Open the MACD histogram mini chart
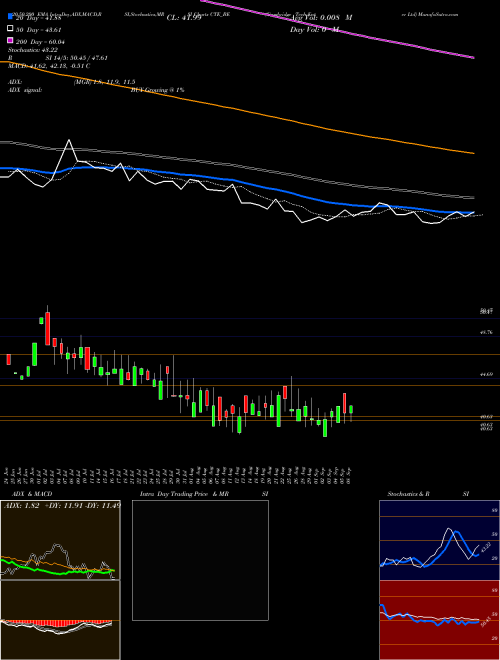 click(x=60, y=620)
